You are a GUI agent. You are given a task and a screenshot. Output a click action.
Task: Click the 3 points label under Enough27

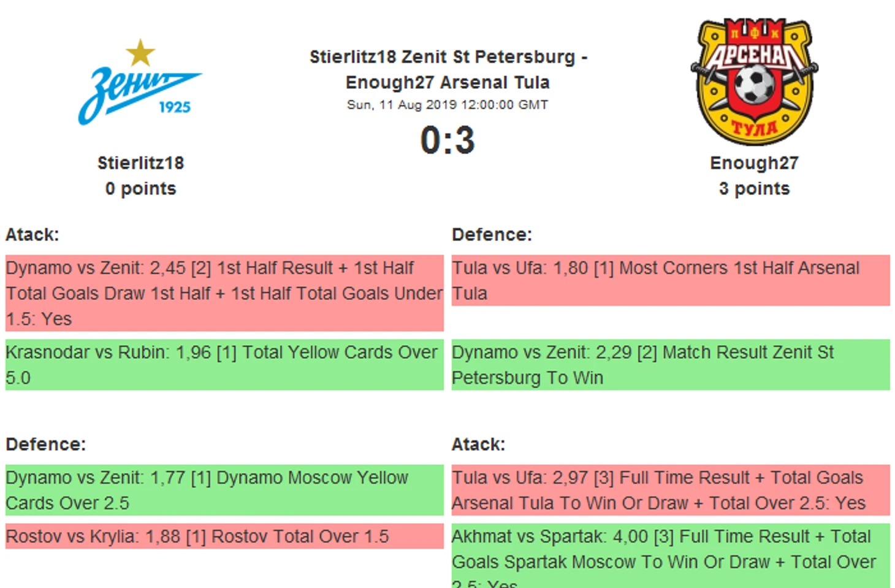tap(754, 189)
